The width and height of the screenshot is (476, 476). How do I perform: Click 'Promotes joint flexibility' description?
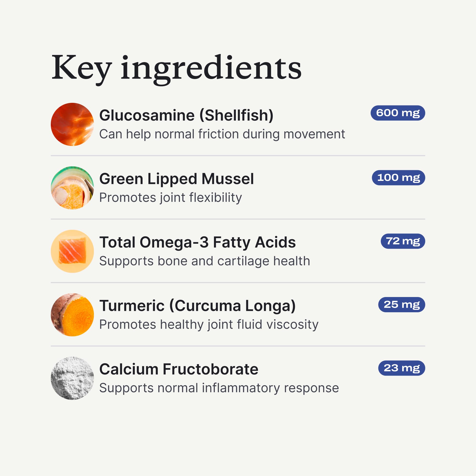tap(170, 198)
